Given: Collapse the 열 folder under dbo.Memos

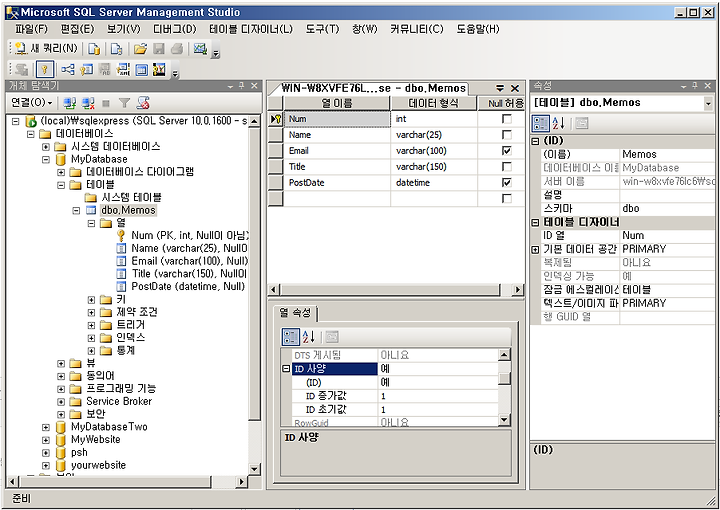Looking at the screenshot, I should coord(91,223).
